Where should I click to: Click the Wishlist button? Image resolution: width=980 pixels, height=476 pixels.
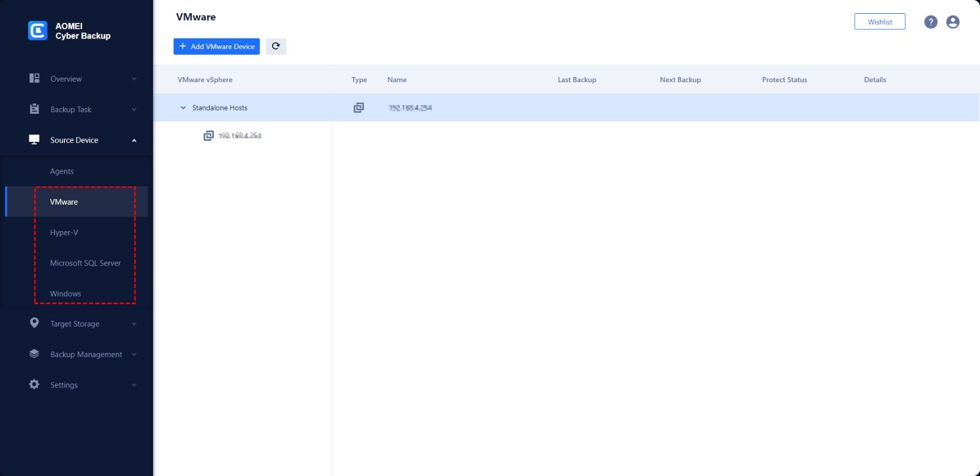(879, 22)
